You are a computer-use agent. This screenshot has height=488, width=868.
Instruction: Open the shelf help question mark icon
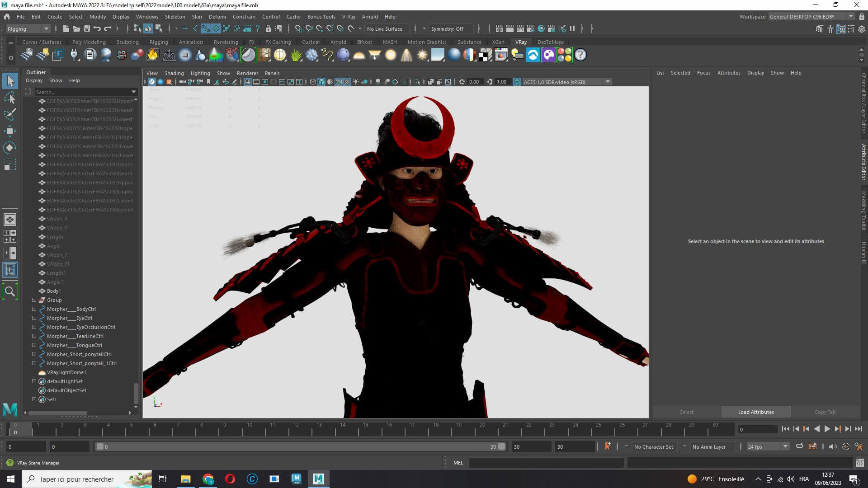click(580, 55)
